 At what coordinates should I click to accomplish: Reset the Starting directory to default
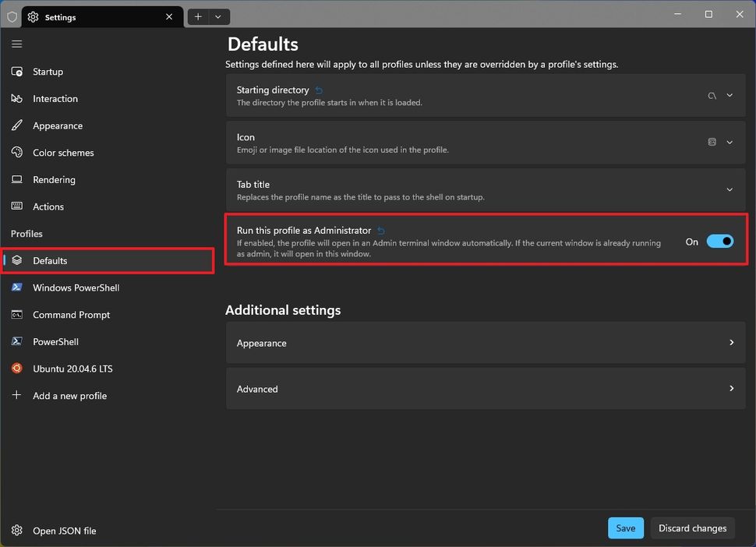coord(318,90)
